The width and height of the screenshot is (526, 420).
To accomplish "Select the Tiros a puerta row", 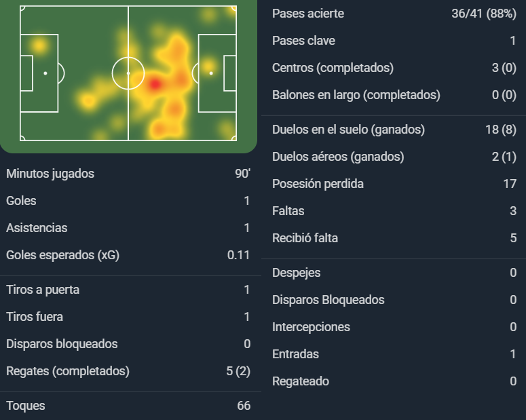I will (128, 290).
